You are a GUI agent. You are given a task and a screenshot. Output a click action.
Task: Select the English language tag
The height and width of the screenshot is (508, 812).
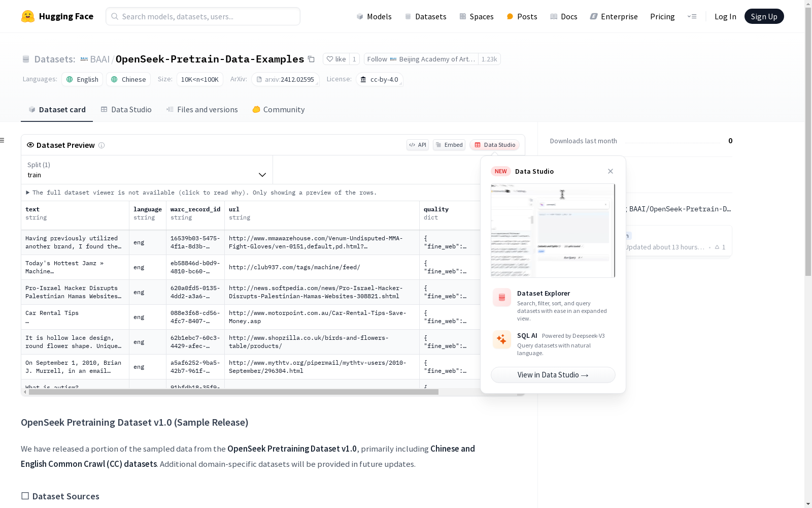point(82,79)
